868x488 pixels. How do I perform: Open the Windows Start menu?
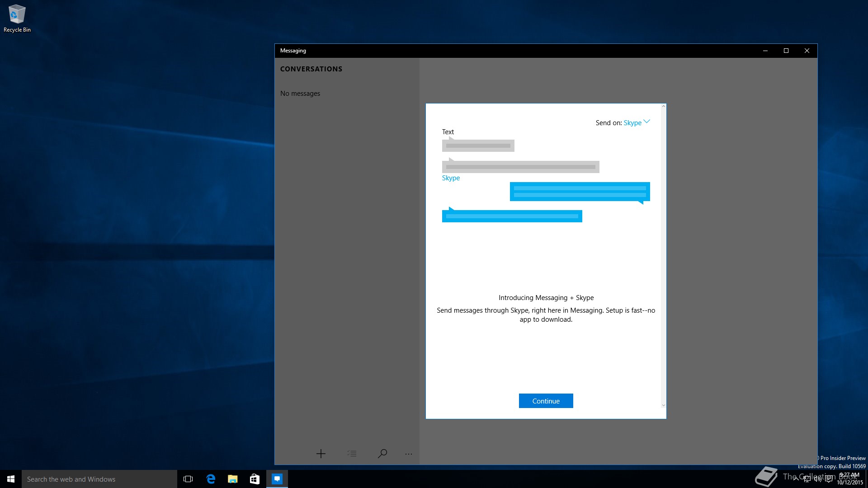11,479
